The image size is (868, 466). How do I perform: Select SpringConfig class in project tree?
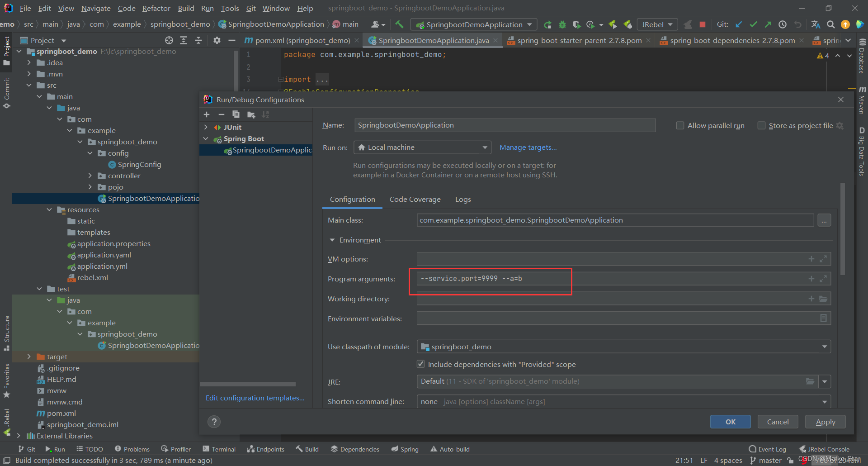point(139,164)
